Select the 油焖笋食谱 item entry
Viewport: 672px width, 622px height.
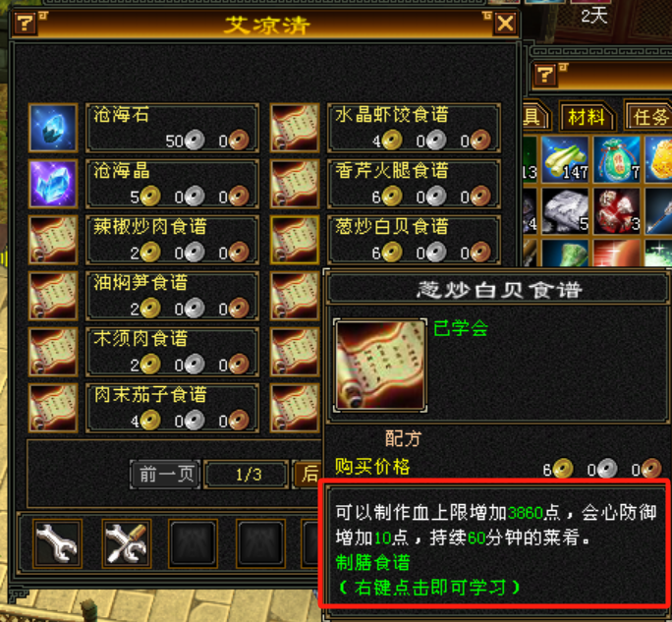click(172, 296)
